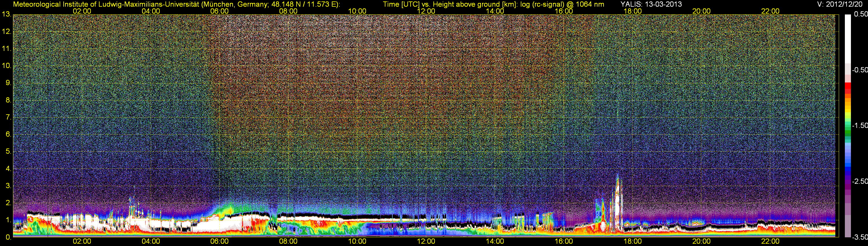Click the 20:00 label on the lower time axis
The width and height of the screenshot is (868, 246).
(702, 241)
